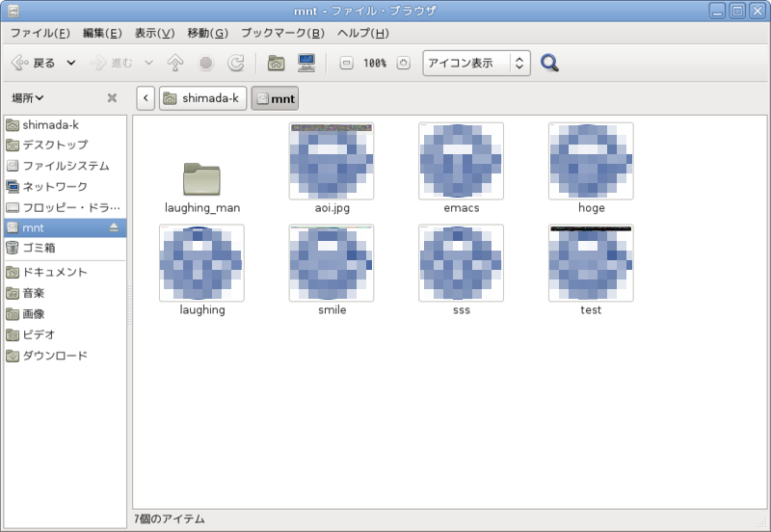
Task: Select the aoi.jpg thumbnail
Action: tap(332, 161)
